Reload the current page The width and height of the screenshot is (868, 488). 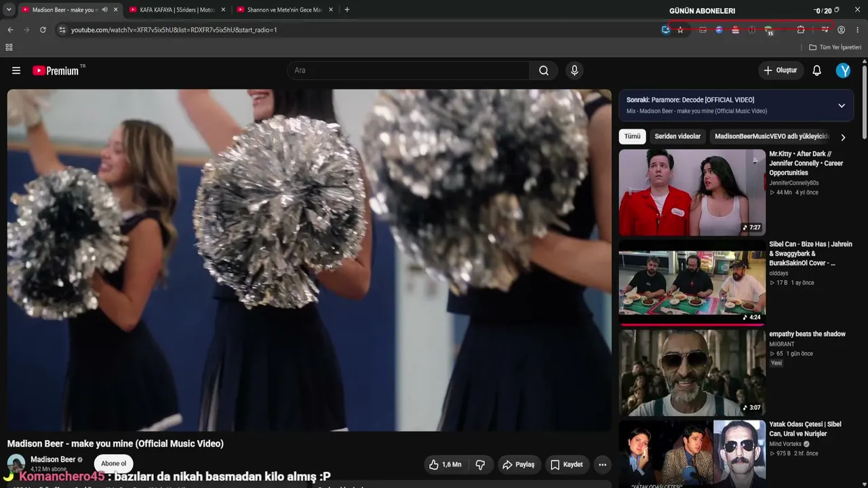click(43, 30)
